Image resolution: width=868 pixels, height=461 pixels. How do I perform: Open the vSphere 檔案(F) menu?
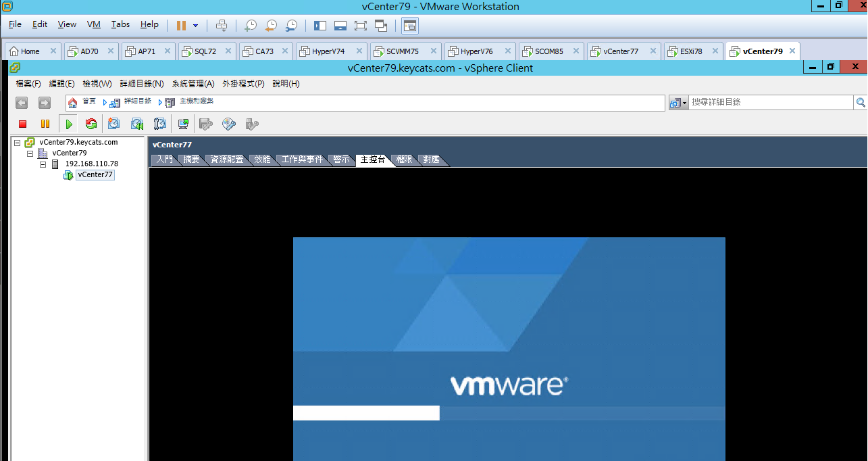(x=28, y=84)
